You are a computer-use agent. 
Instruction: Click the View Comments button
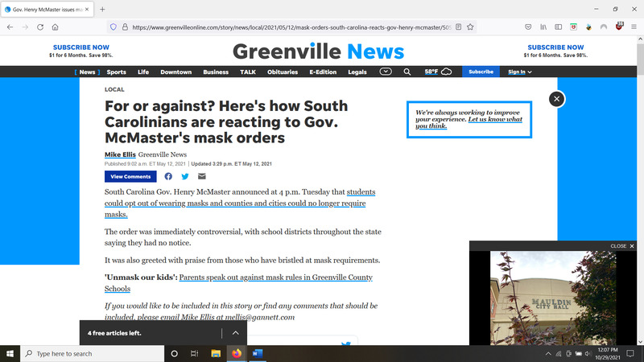click(x=130, y=176)
